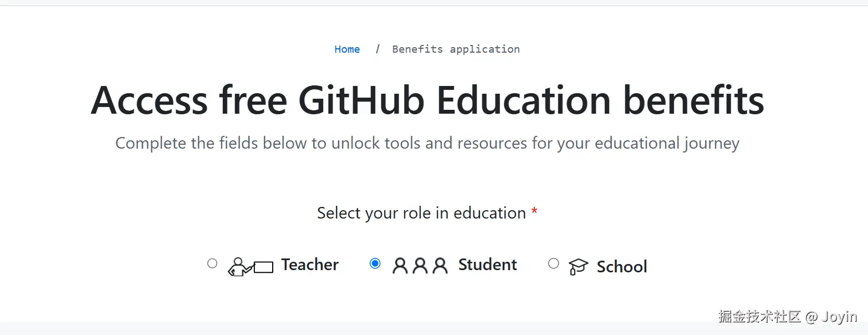
Task: Select the Student radio button
Action: pos(375,263)
